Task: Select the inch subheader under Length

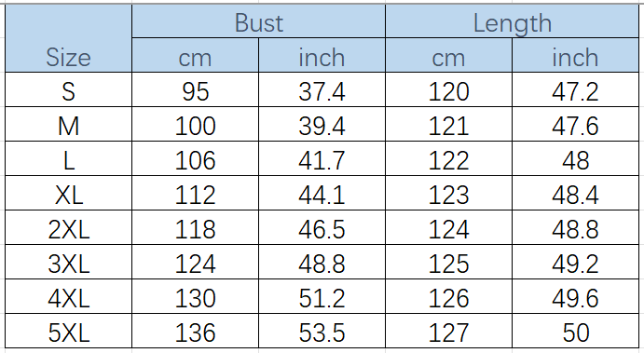Action: point(575,55)
